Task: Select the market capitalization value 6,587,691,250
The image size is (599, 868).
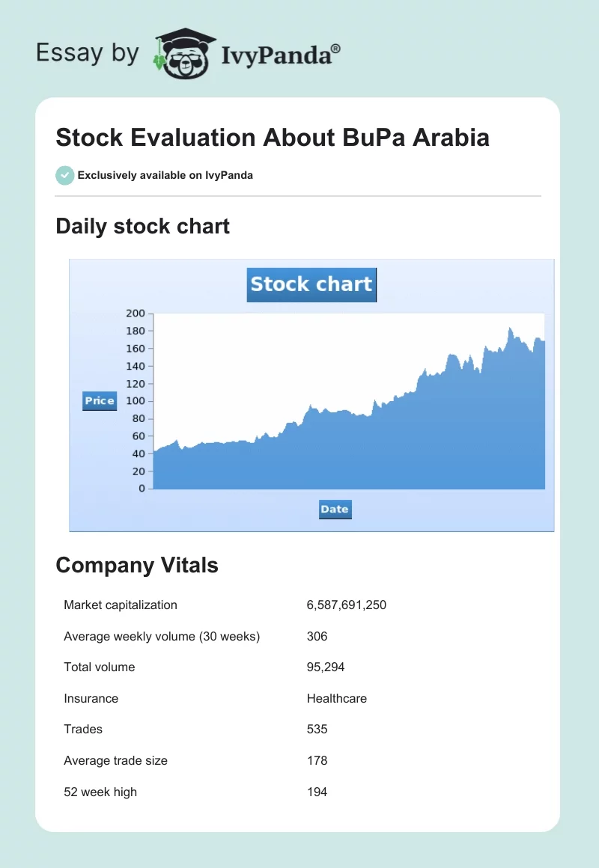Action: click(x=347, y=605)
